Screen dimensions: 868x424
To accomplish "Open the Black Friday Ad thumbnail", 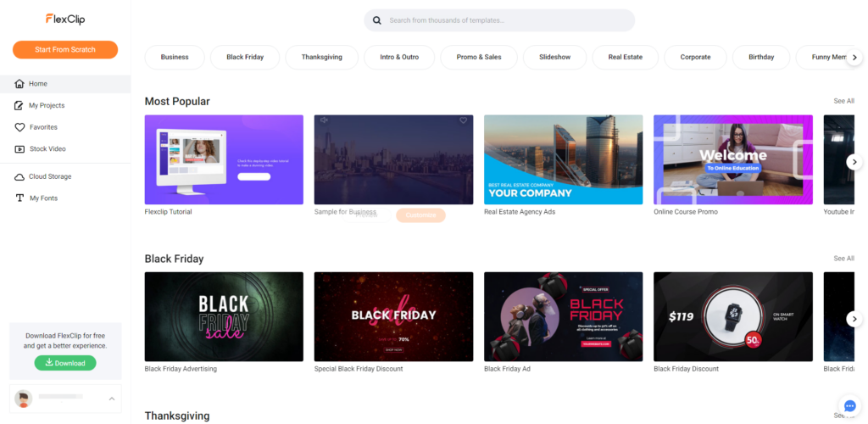I will 564,317.
